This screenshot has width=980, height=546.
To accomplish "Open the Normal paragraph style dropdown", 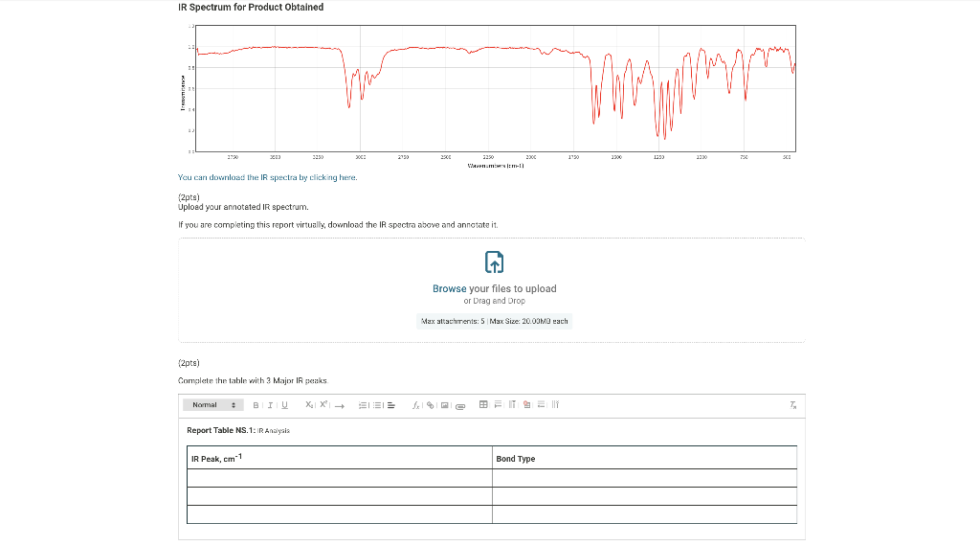I will (213, 405).
